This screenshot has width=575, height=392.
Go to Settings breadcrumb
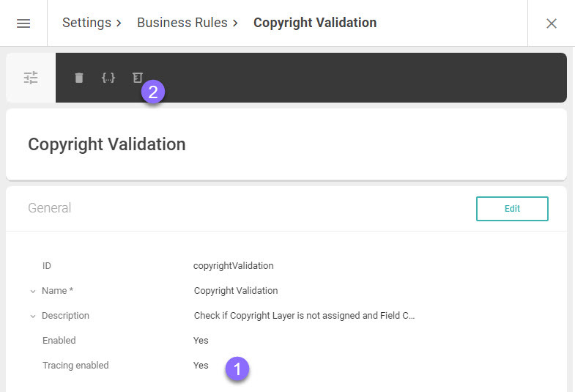coord(86,23)
